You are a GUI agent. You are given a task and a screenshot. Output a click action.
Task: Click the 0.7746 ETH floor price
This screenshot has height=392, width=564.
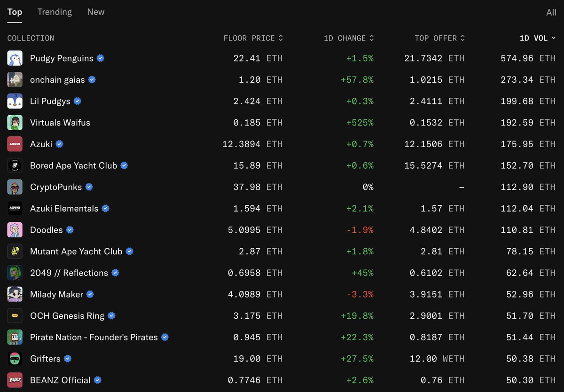[x=255, y=380]
